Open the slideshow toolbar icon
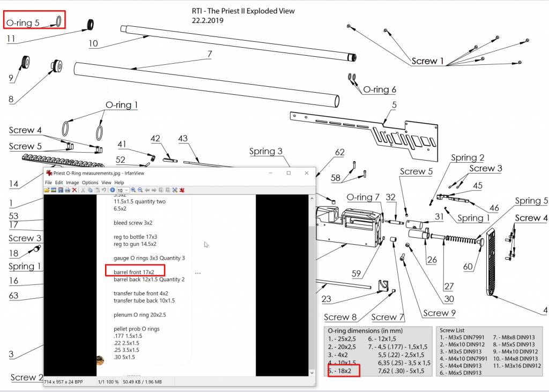This screenshot has width=549, height=392. (54, 190)
